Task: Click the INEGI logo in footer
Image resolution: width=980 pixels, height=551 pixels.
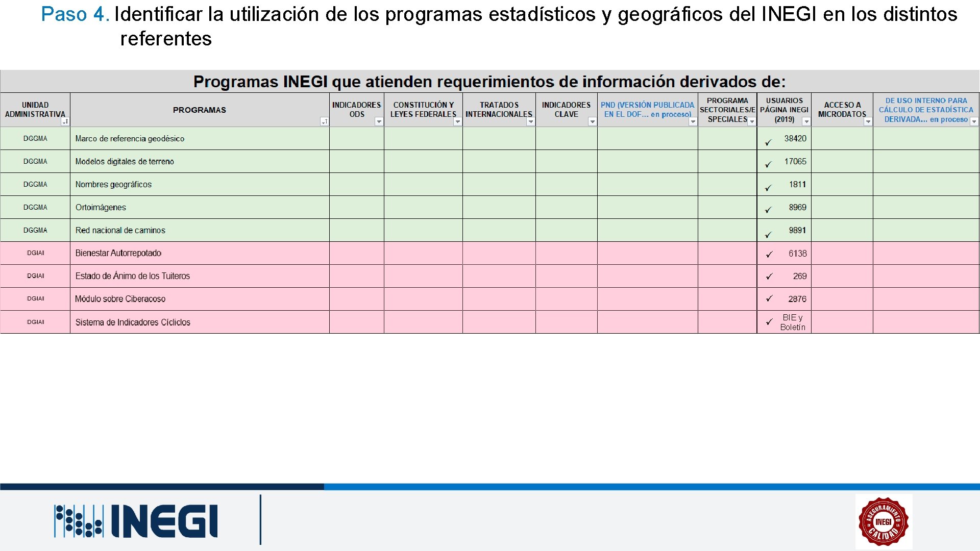Action: [x=136, y=521]
